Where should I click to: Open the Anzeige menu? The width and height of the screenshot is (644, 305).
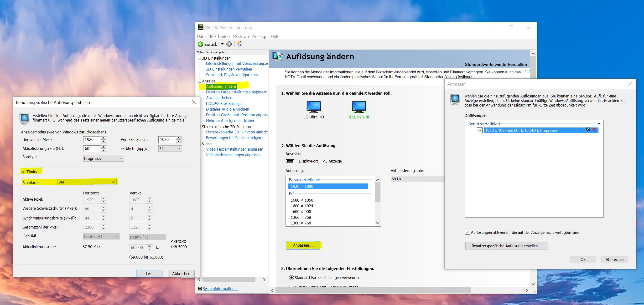point(260,36)
